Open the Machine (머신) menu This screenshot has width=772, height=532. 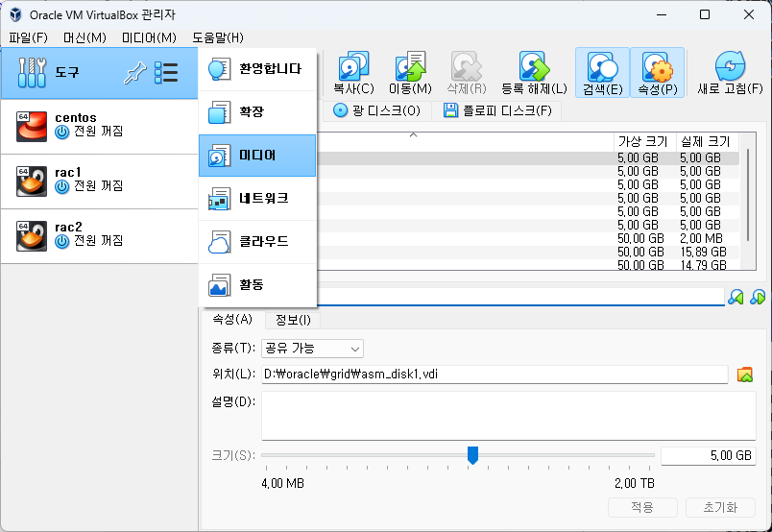84,37
